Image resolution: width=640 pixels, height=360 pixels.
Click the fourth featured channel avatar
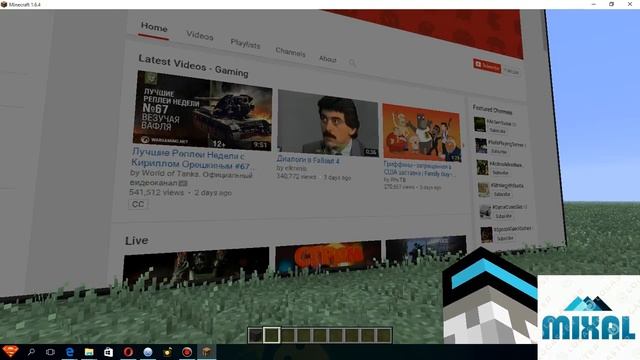[x=484, y=189]
